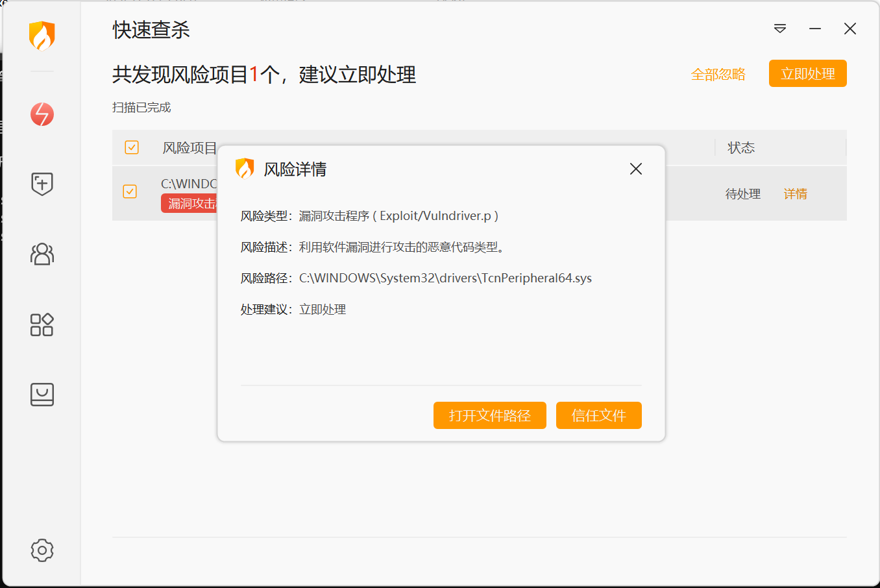Open the security log tray icon in sidebar
Screen dimensions: 880x588
pos(42,395)
